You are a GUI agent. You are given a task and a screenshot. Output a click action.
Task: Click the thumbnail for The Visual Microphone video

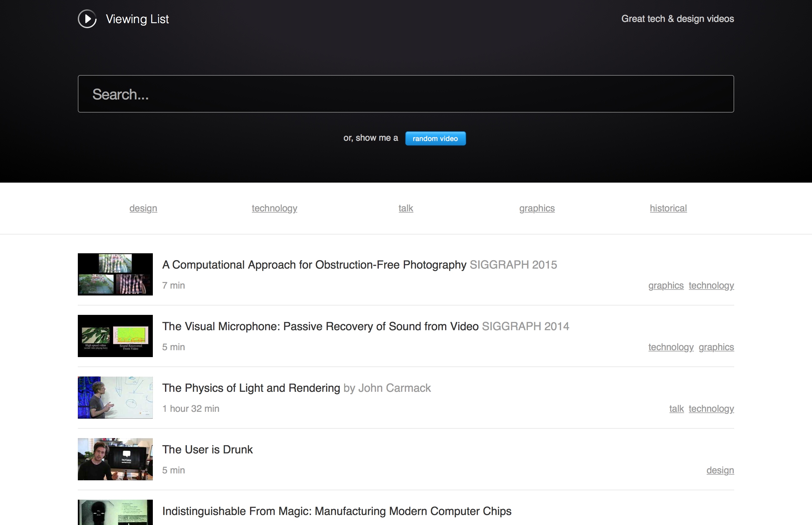coord(115,336)
